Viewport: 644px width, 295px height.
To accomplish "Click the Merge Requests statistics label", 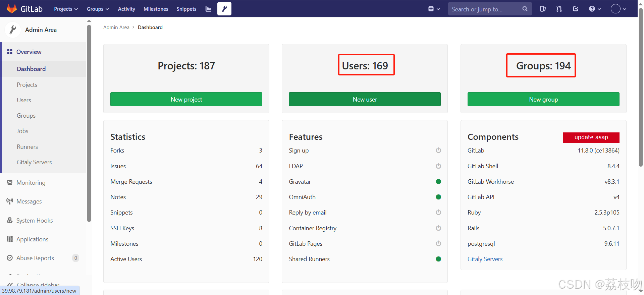I will point(131,182).
